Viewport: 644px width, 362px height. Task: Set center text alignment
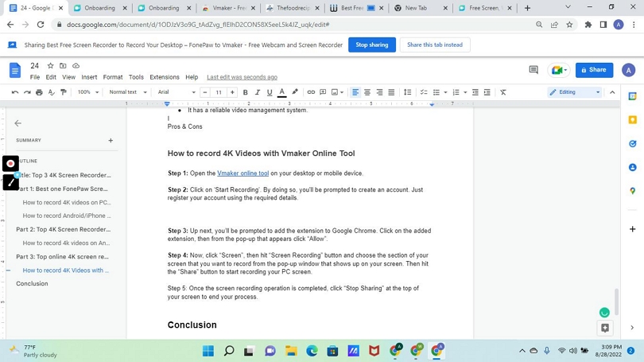point(367,92)
